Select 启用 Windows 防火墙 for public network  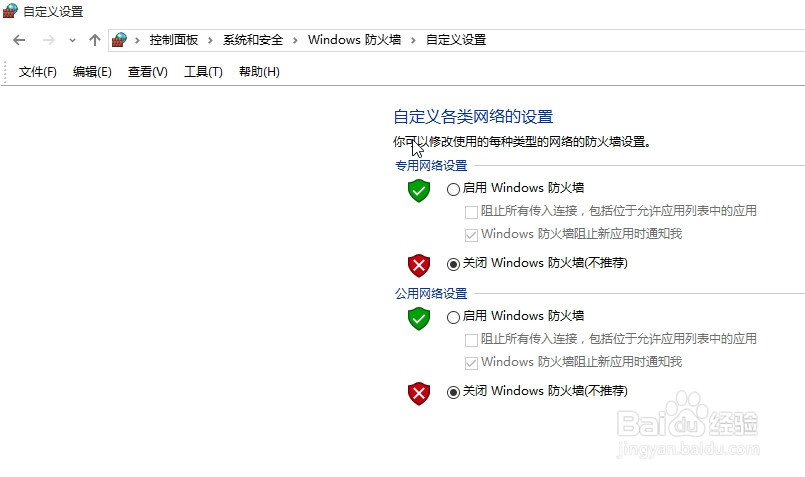tap(453, 317)
